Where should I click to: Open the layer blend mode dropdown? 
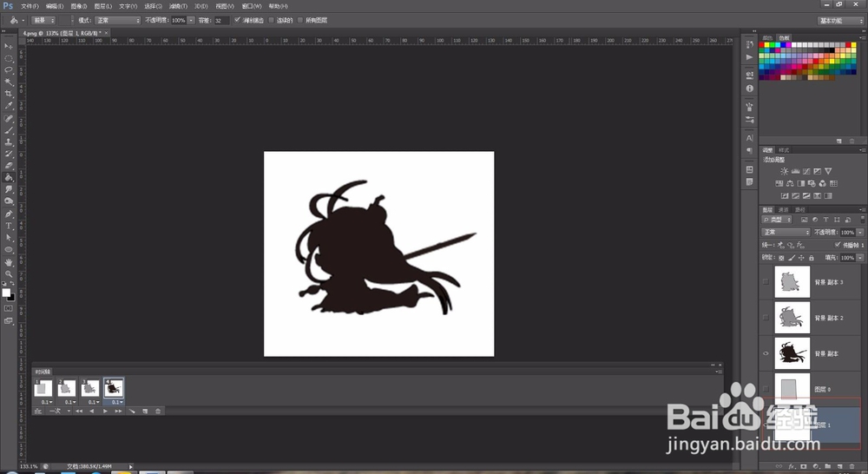tap(786, 232)
